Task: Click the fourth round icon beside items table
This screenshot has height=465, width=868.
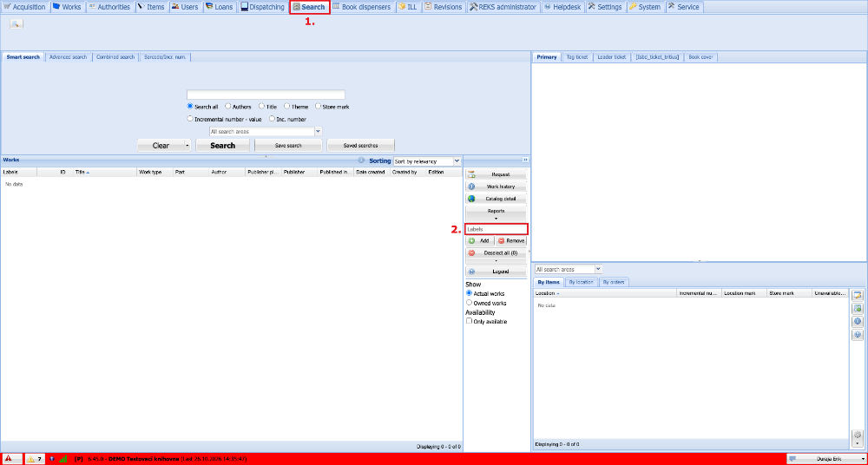Action: [x=858, y=335]
